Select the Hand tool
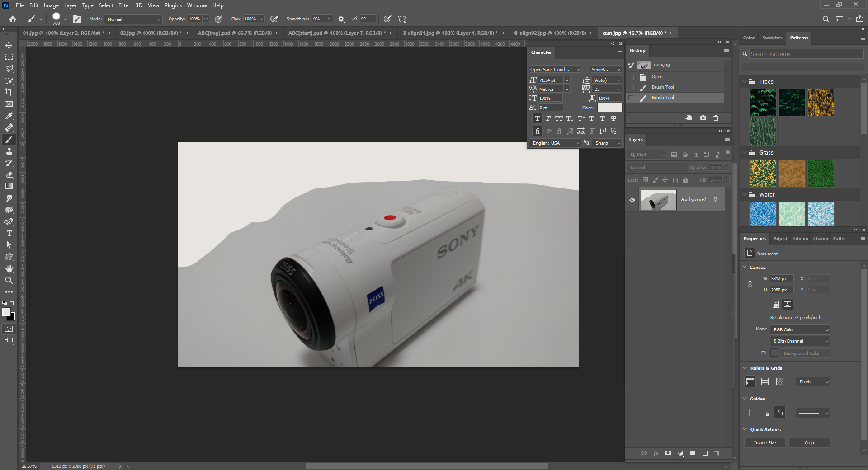The height and width of the screenshot is (470, 868). point(9,268)
